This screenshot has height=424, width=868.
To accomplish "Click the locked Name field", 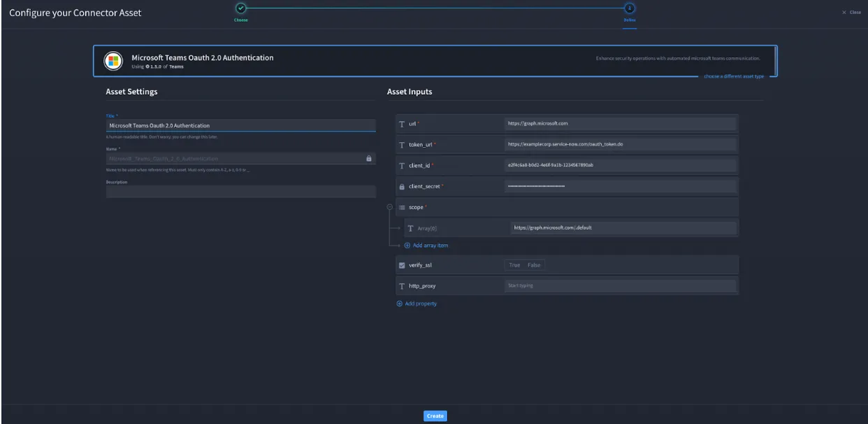I will (x=240, y=159).
